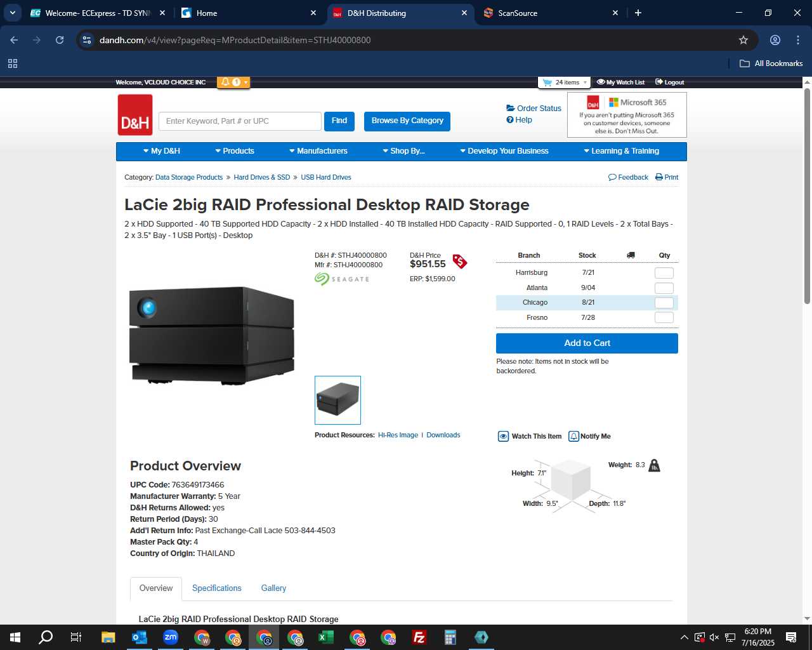Expand the My D&H menu
812x650 pixels.
(162, 151)
